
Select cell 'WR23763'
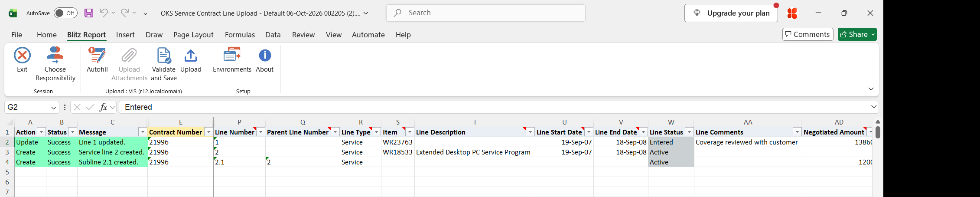[x=398, y=142]
